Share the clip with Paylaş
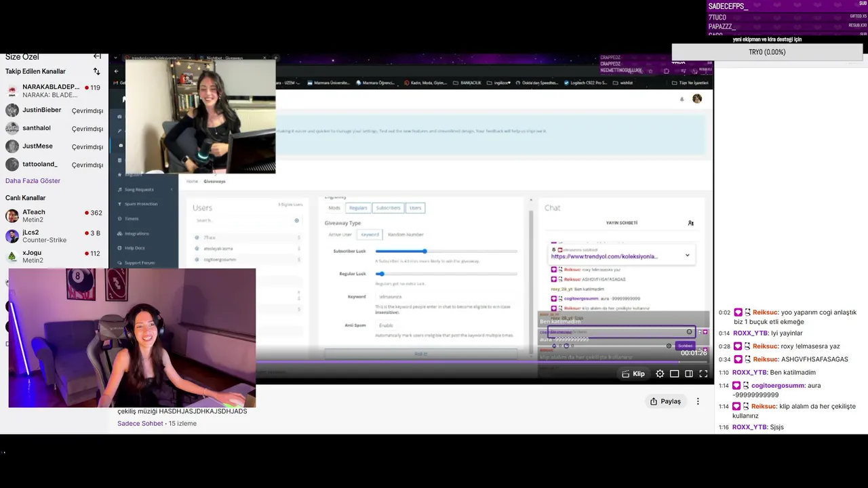 (665, 401)
